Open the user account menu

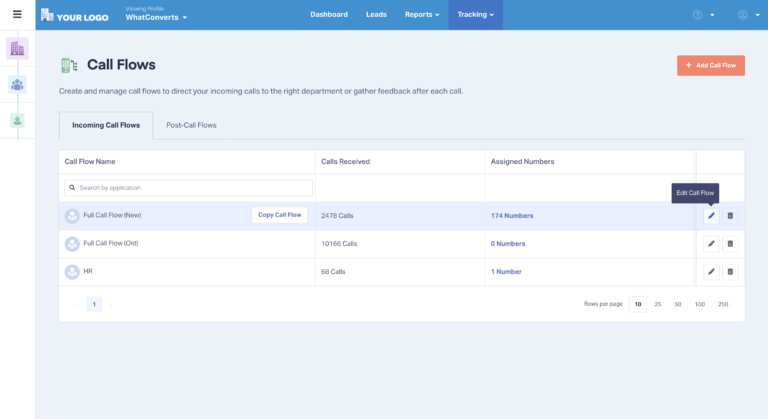pyautogui.click(x=747, y=15)
